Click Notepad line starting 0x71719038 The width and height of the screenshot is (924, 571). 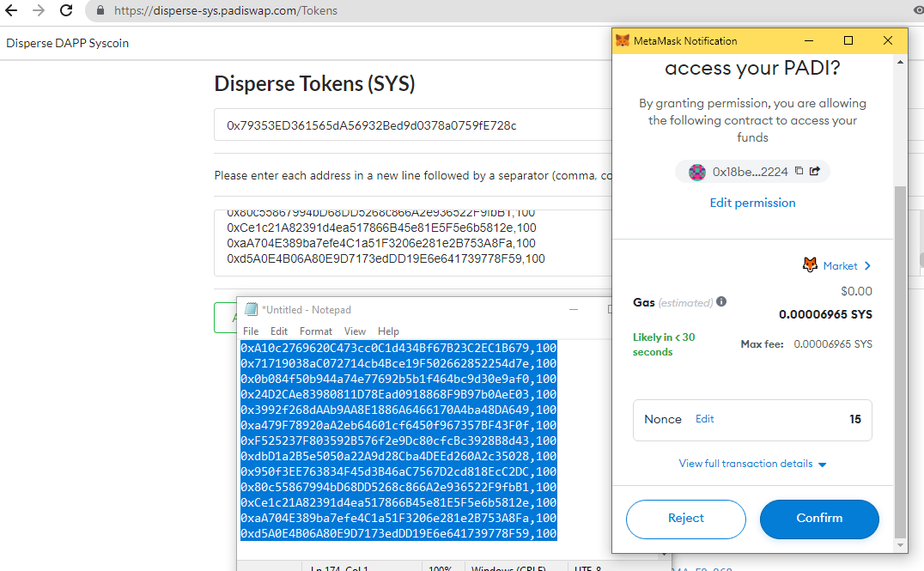pyautogui.click(x=398, y=363)
